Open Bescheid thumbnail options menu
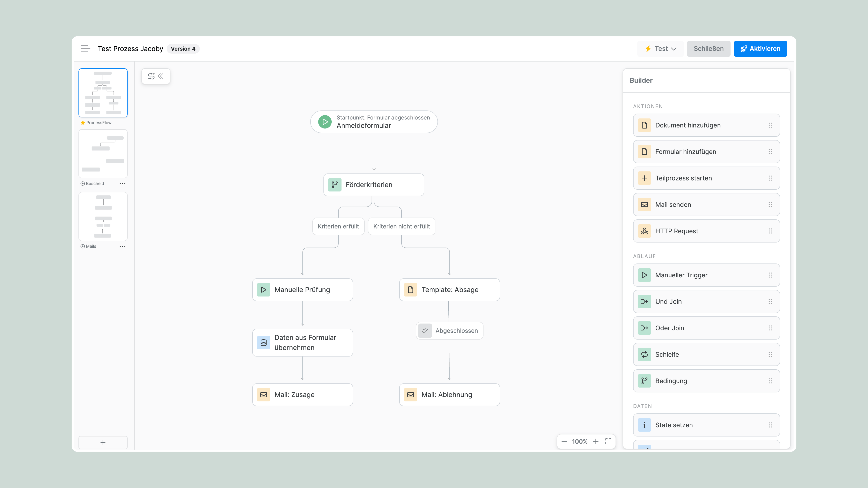This screenshot has height=488, width=868. (122, 184)
